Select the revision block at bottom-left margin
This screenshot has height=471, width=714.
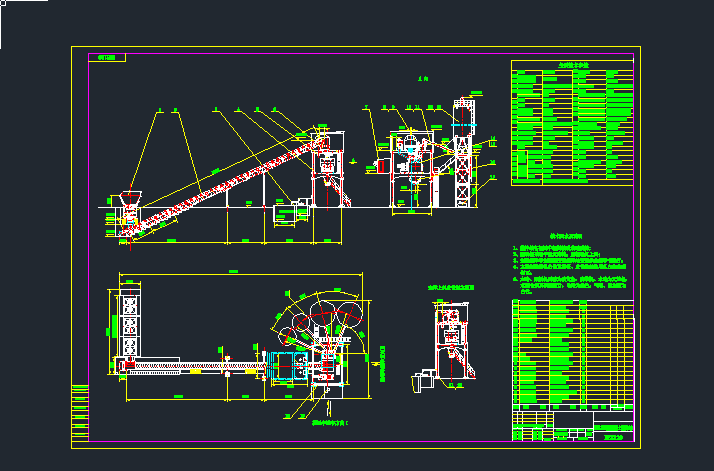point(79,411)
